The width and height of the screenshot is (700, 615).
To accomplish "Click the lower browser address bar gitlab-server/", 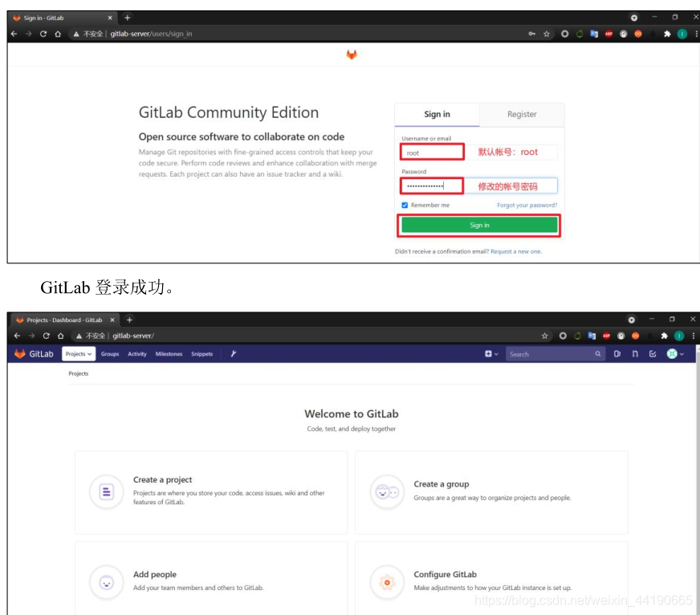I will coord(133,336).
